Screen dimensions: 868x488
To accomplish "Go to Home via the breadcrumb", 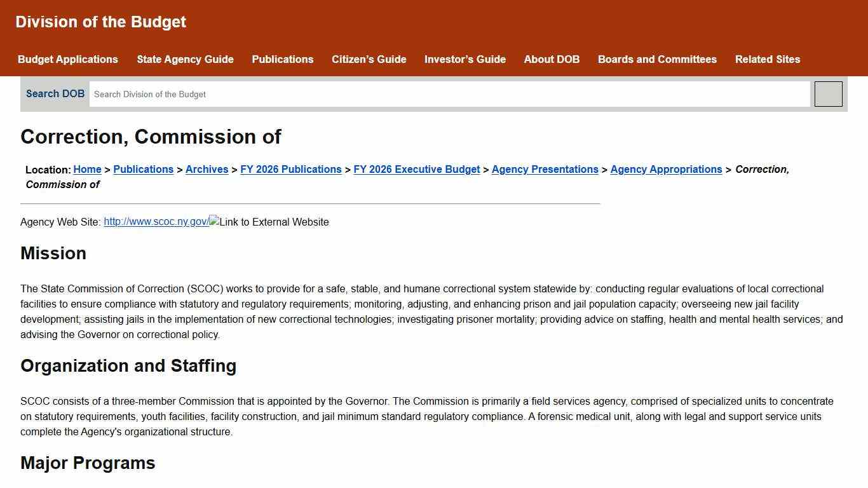I will point(87,169).
